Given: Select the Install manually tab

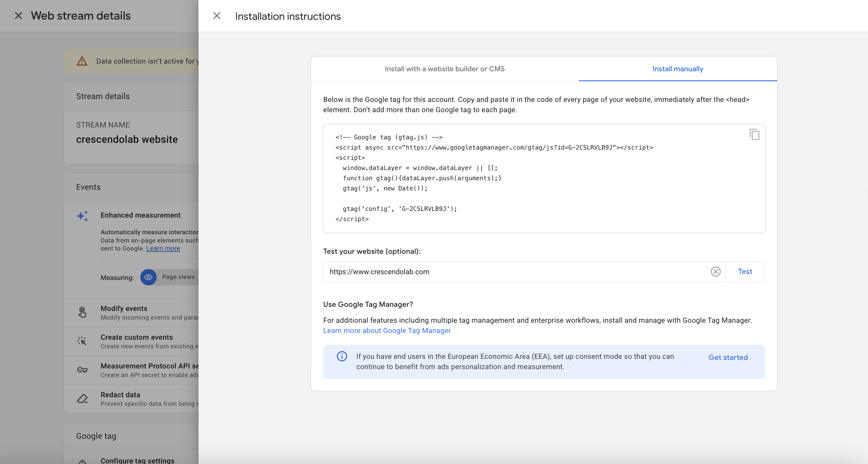Looking at the screenshot, I should pos(678,69).
